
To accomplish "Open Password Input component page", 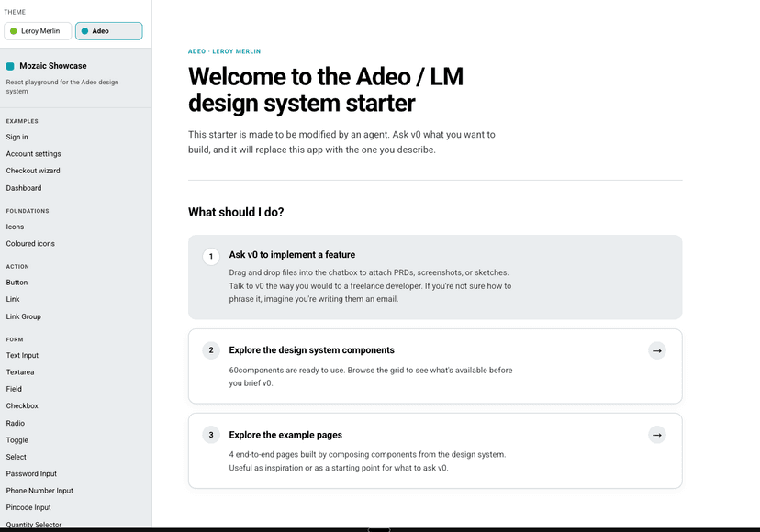I will [31, 474].
